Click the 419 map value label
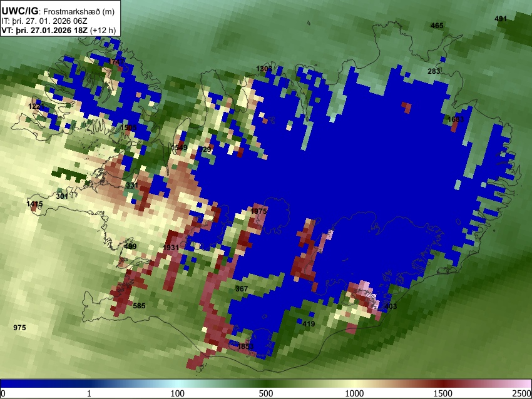Screen dimensions: 532x399 click(x=309, y=324)
